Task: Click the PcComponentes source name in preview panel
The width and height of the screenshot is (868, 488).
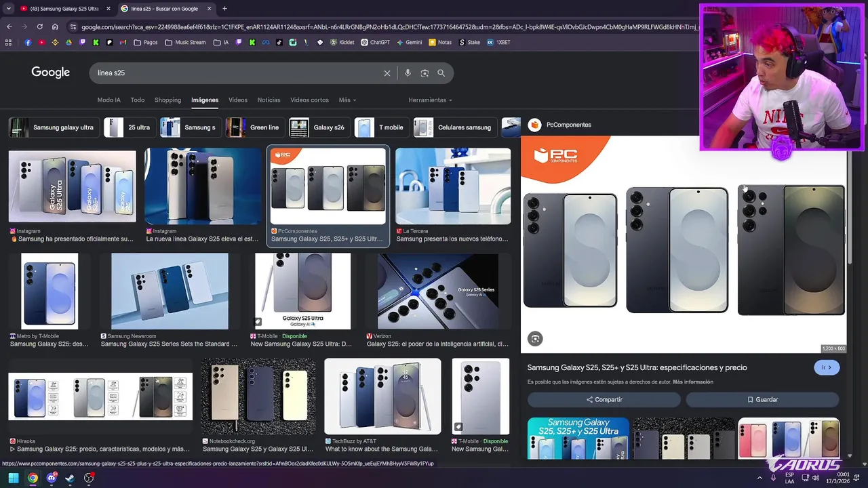Action: [568, 125]
